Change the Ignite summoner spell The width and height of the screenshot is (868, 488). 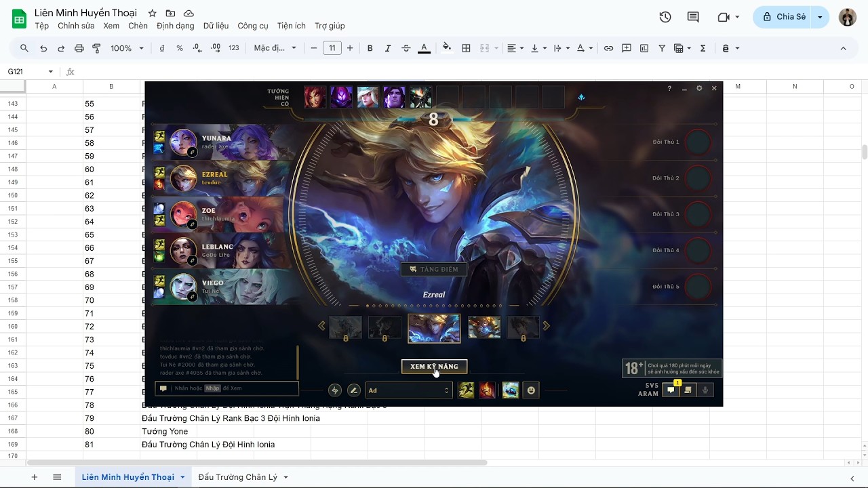click(487, 390)
